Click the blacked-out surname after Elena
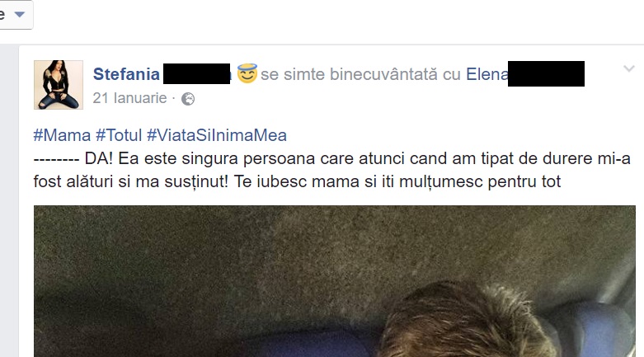644x357 pixels. click(546, 73)
